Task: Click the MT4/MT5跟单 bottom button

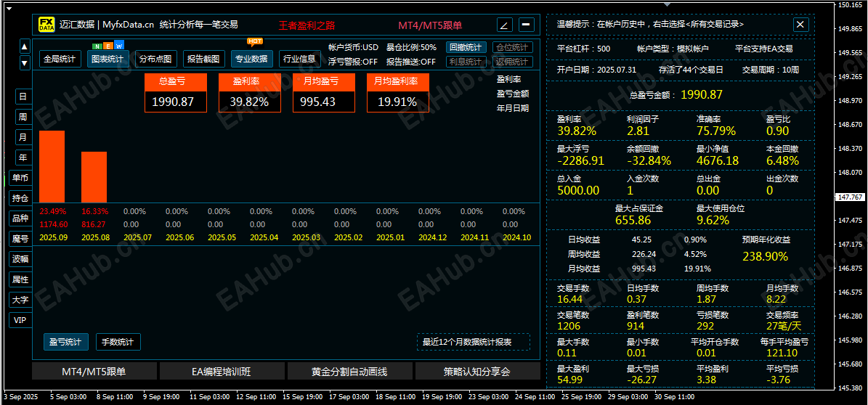Action: tap(94, 372)
